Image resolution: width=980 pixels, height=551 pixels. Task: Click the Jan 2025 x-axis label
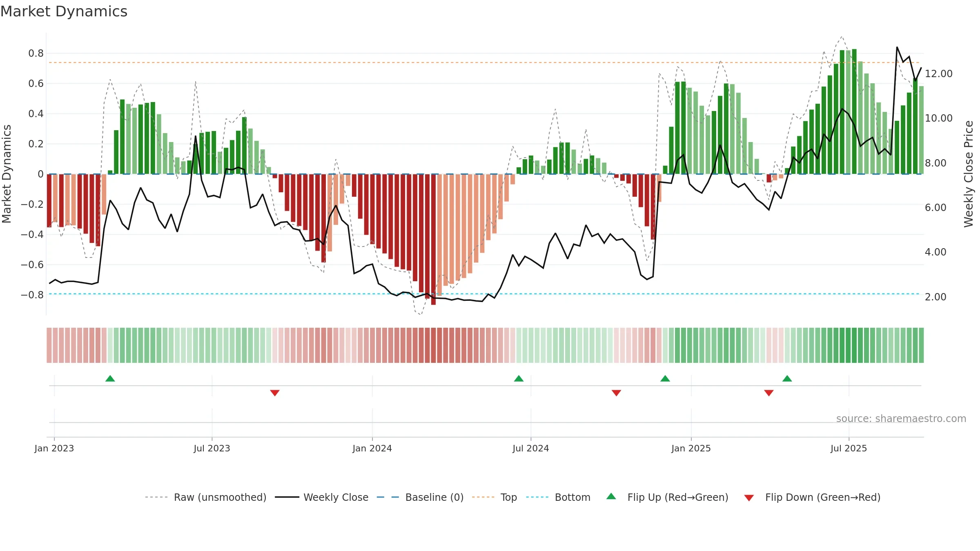pos(691,449)
